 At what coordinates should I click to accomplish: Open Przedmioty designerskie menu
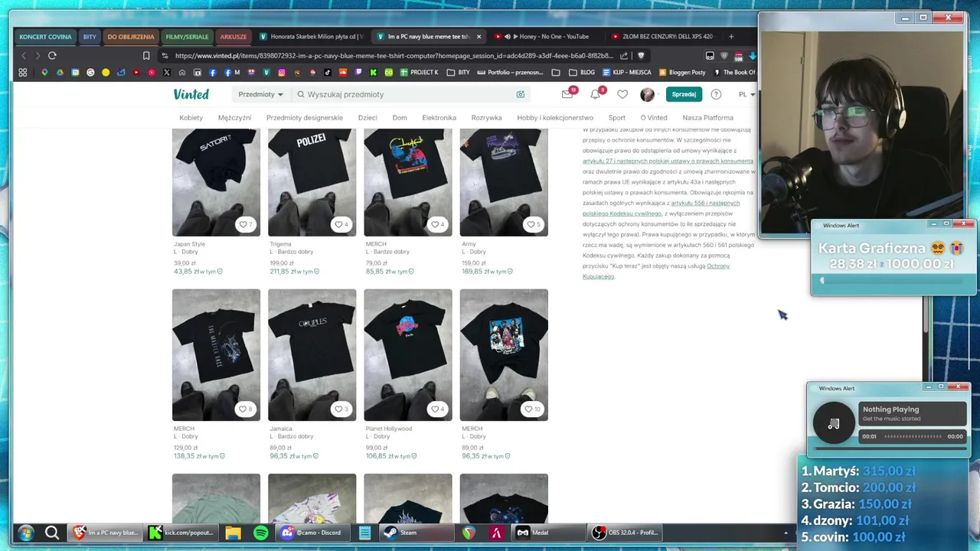point(305,118)
